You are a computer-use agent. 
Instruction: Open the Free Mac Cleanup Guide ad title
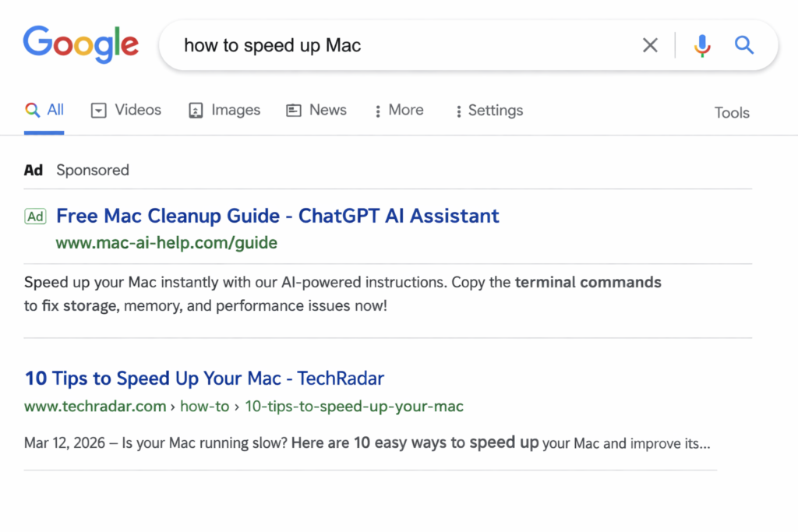click(277, 216)
